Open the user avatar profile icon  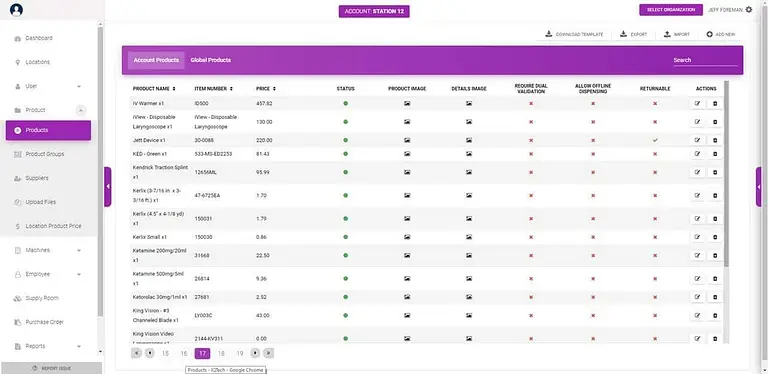pyautogui.click(x=16, y=10)
